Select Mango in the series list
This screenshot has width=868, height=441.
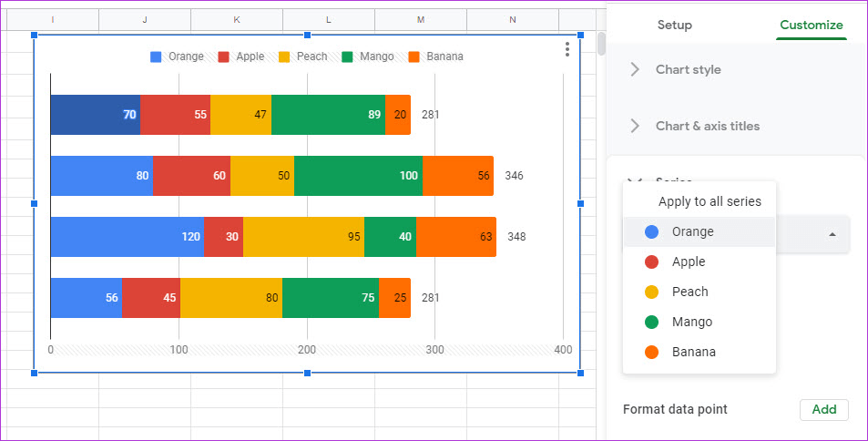point(692,322)
